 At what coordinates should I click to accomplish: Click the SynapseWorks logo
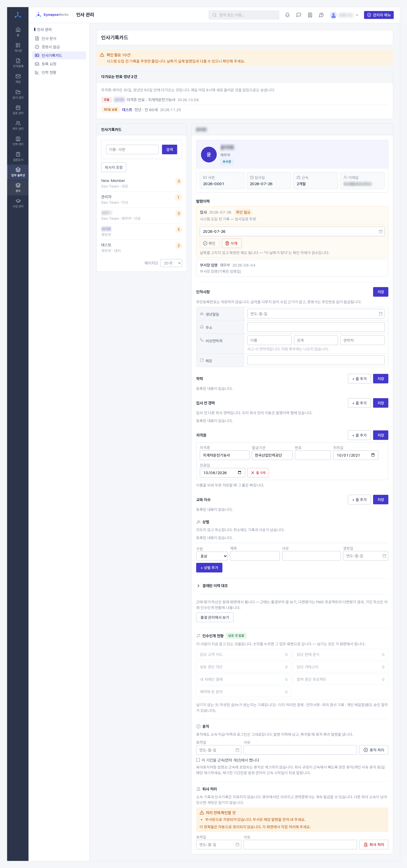(x=52, y=15)
